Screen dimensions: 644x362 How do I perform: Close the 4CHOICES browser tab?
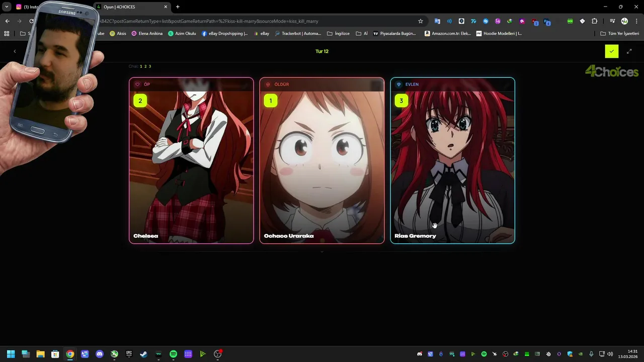point(166,7)
